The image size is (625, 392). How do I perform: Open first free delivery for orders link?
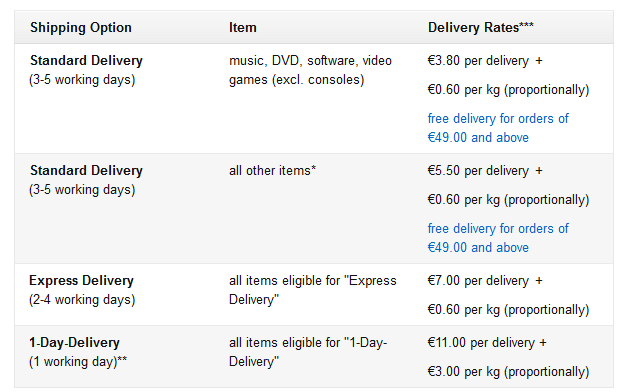[498, 128]
